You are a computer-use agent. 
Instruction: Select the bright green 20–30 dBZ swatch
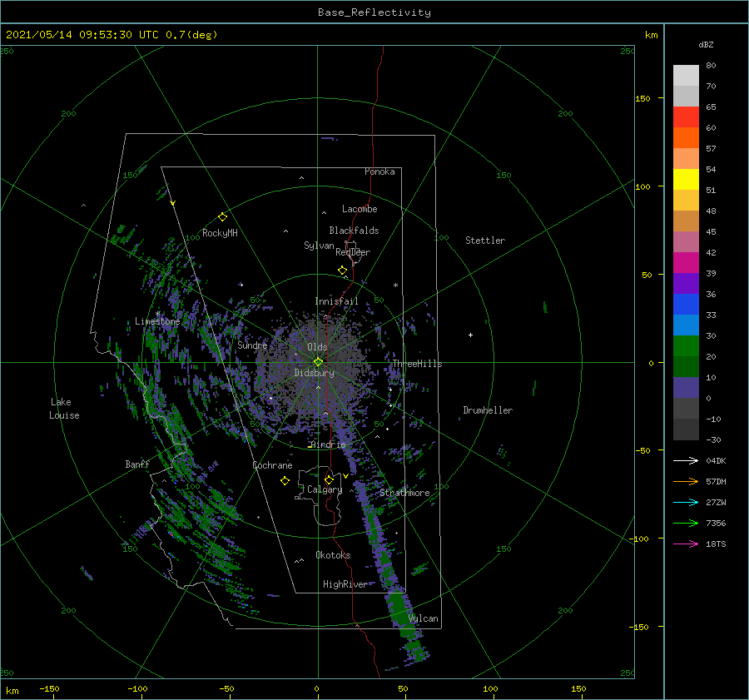pyautogui.click(x=686, y=345)
